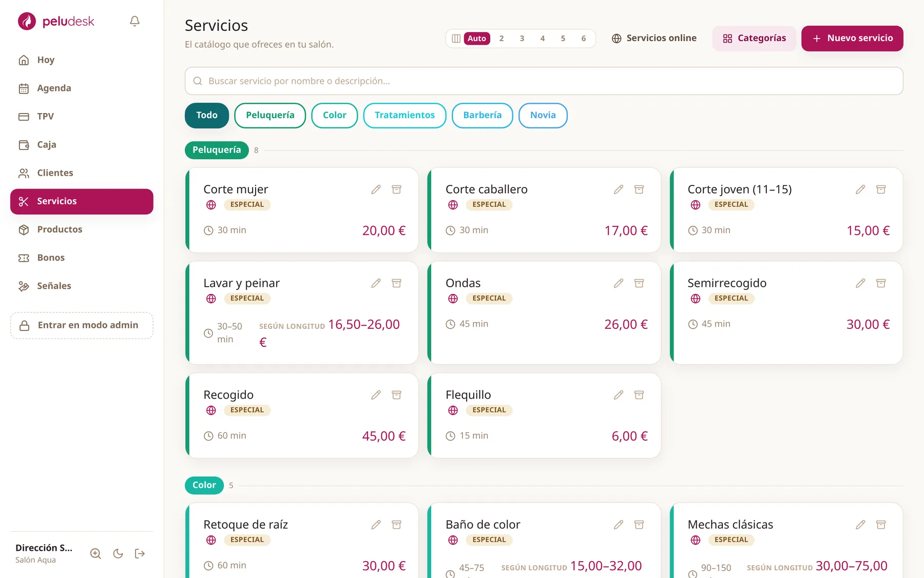The width and height of the screenshot is (924, 578).
Task: Open Productos section
Action: tap(82, 230)
